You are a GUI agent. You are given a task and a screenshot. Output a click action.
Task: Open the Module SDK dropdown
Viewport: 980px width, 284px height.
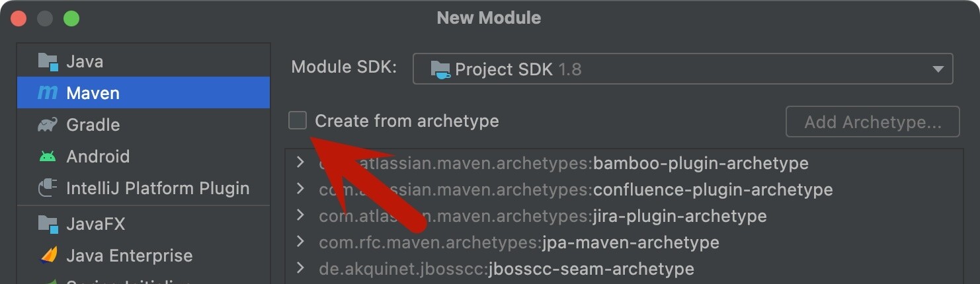(937, 69)
